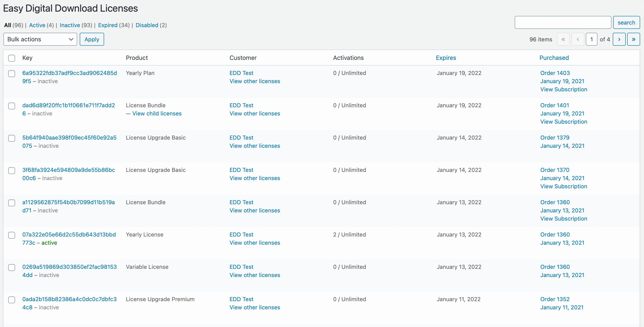Sort table by Expires column
The width and height of the screenshot is (644, 327).
pos(446,58)
